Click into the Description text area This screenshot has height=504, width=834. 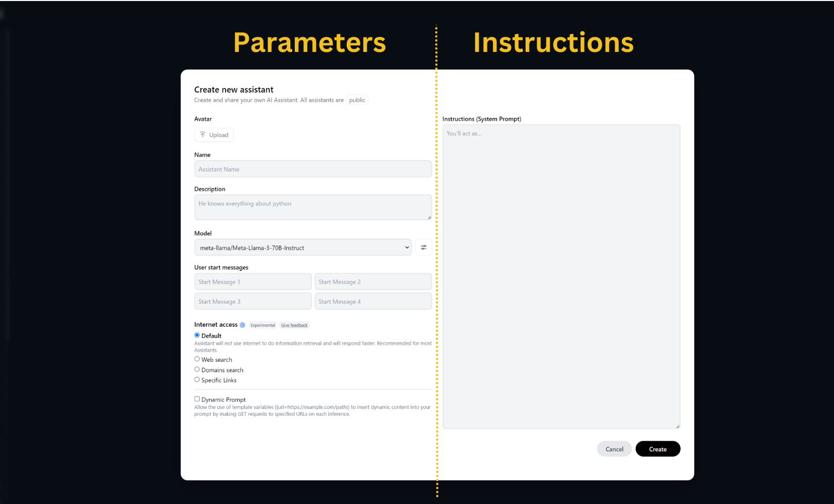point(312,207)
